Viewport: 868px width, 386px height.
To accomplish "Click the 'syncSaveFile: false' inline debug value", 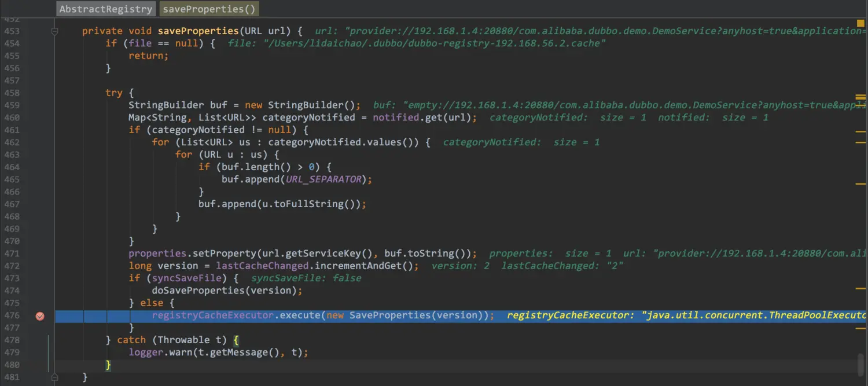I will click(x=306, y=278).
